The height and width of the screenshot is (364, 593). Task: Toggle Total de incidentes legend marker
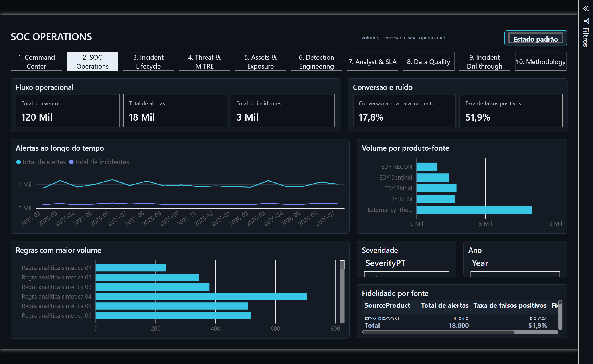tap(71, 162)
